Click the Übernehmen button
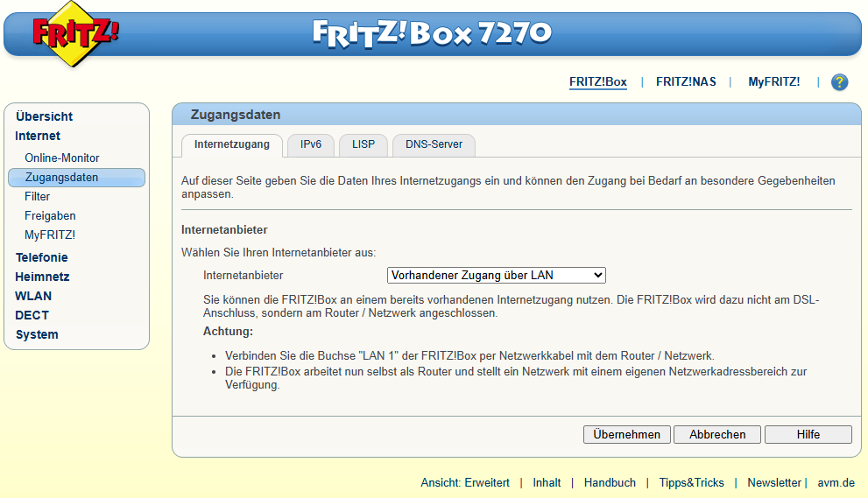The image size is (868, 498). [x=627, y=434]
